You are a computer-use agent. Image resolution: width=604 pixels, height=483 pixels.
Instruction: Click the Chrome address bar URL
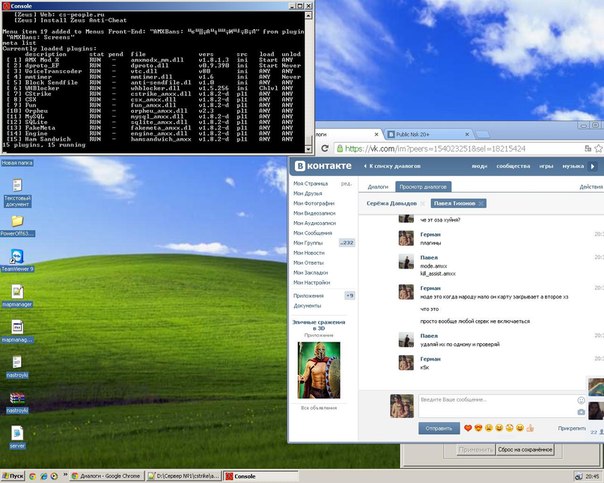click(x=435, y=149)
